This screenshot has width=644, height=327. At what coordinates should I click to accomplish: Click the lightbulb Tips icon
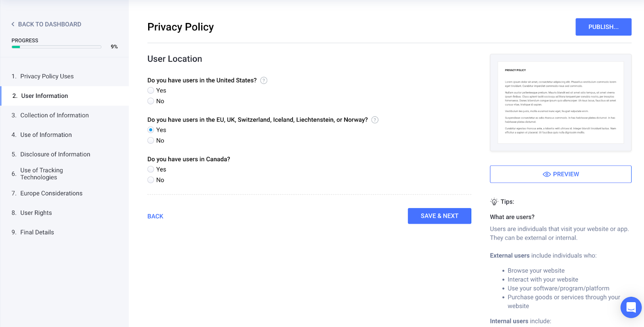[x=494, y=202]
